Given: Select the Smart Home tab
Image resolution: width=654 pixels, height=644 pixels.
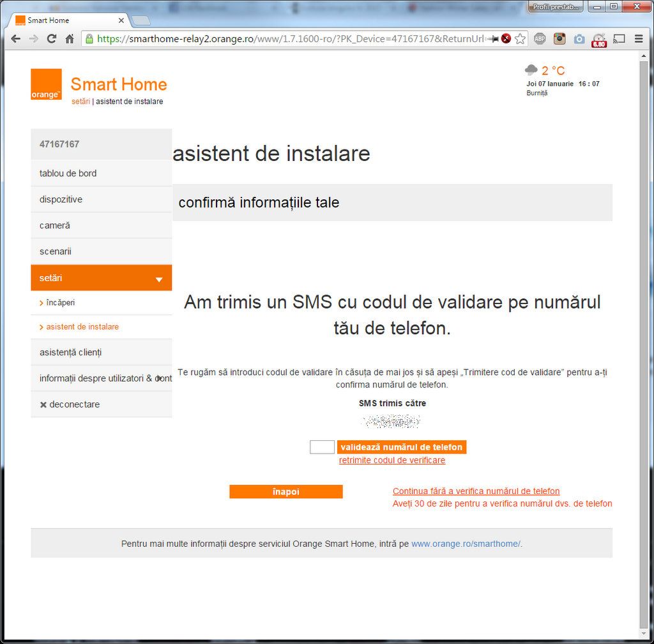Looking at the screenshot, I should [69, 20].
